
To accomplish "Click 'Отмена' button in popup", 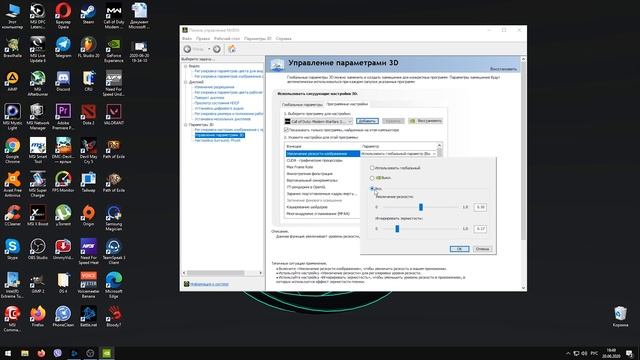I will 482,249.
